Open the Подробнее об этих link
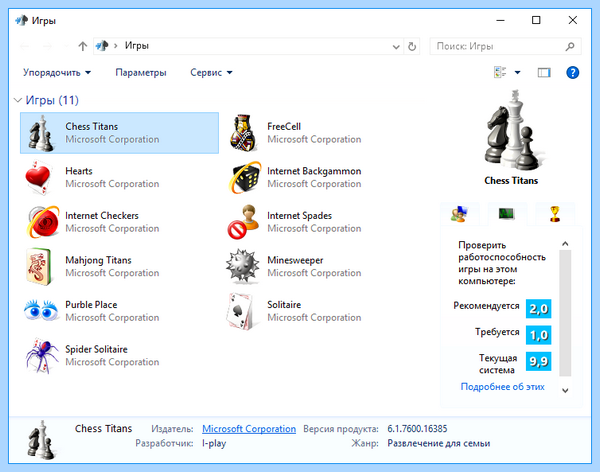The width and height of the screenshot is (600, 472). point(502,387)
